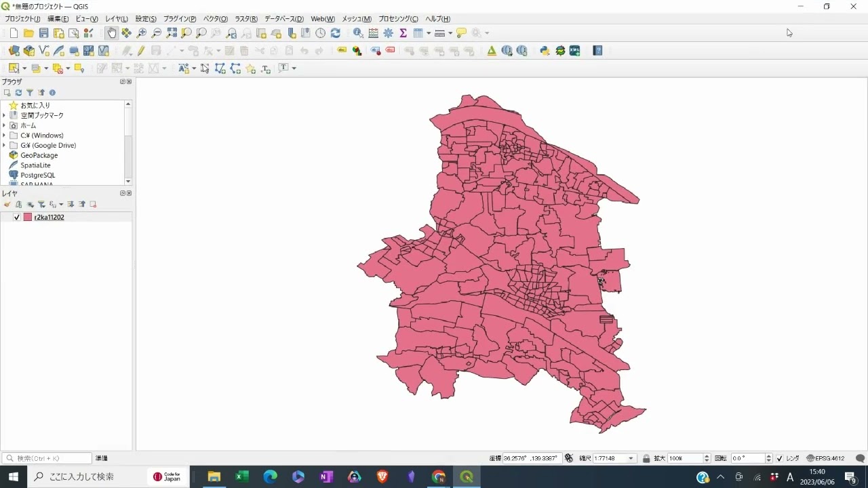Save the project with floppy-disk icon

point(43,33)
